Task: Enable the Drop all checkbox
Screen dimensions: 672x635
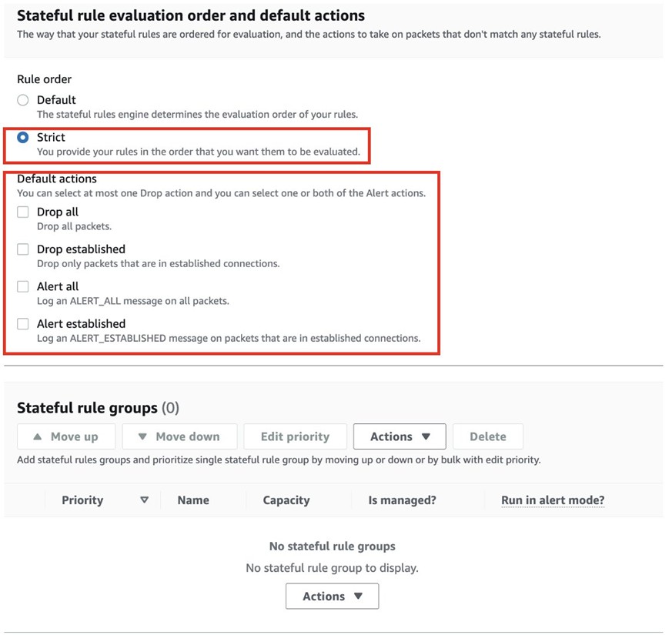Action: point(23,212)
